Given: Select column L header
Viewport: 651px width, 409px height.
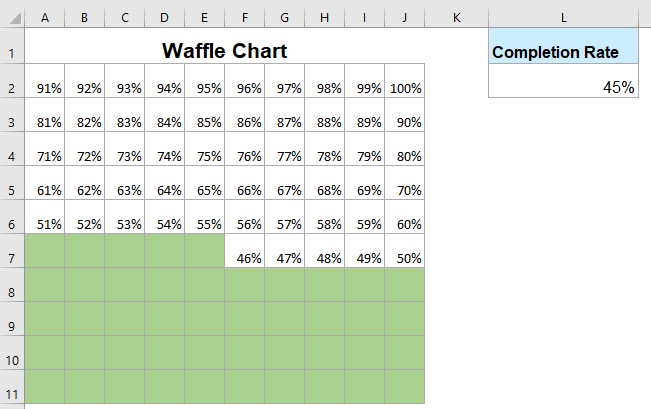Looking at the screenshot, I should pyautogui.click(x=563, y=17).
